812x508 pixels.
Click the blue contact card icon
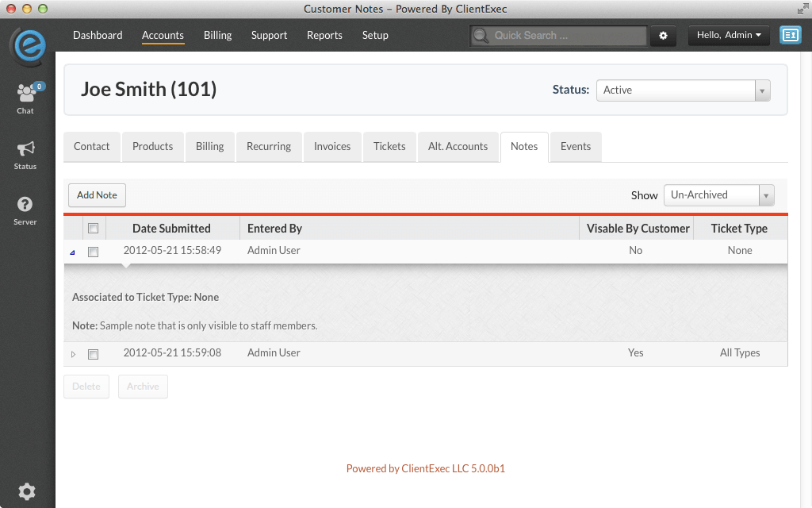click(790, 35)
